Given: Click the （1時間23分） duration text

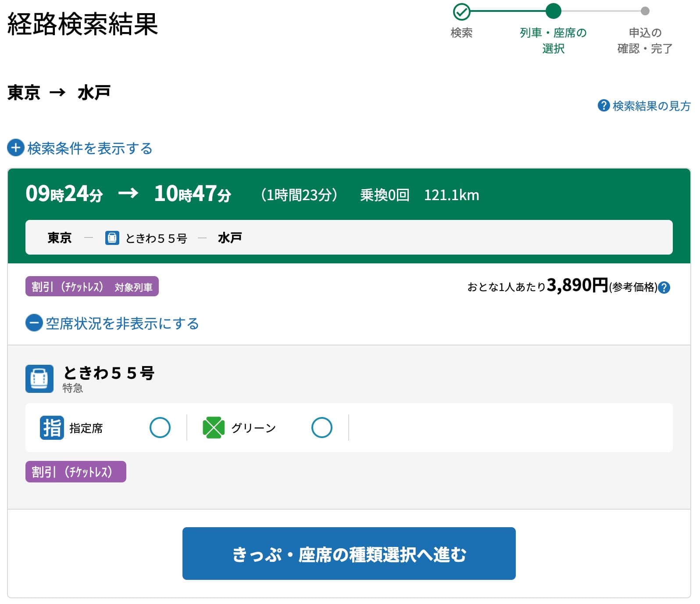Looking at the screenshot, I should (299, 195).
